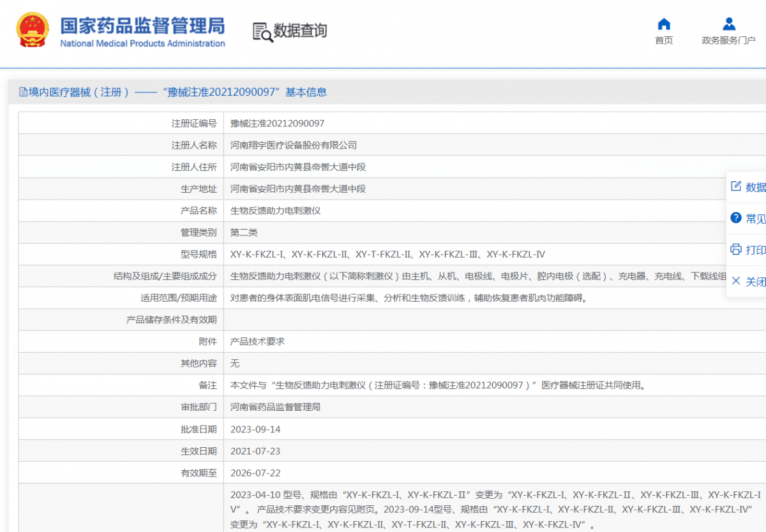Click the printer icon in side panel
Screen dimensions: 766x532
coord(735,249)
